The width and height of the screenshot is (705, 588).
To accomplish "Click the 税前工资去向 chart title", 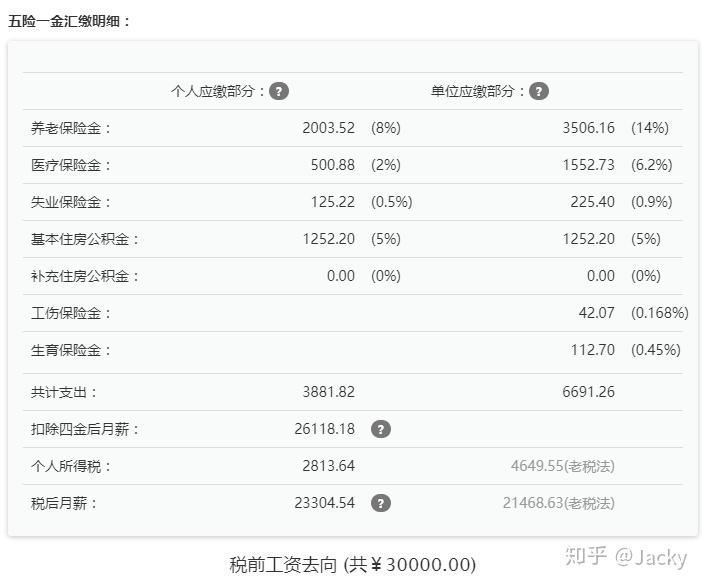I will coord(352,565).
